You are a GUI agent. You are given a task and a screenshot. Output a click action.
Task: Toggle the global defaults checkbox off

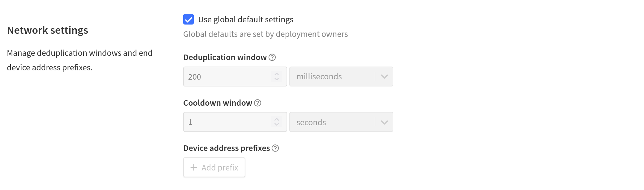point(188,19)
